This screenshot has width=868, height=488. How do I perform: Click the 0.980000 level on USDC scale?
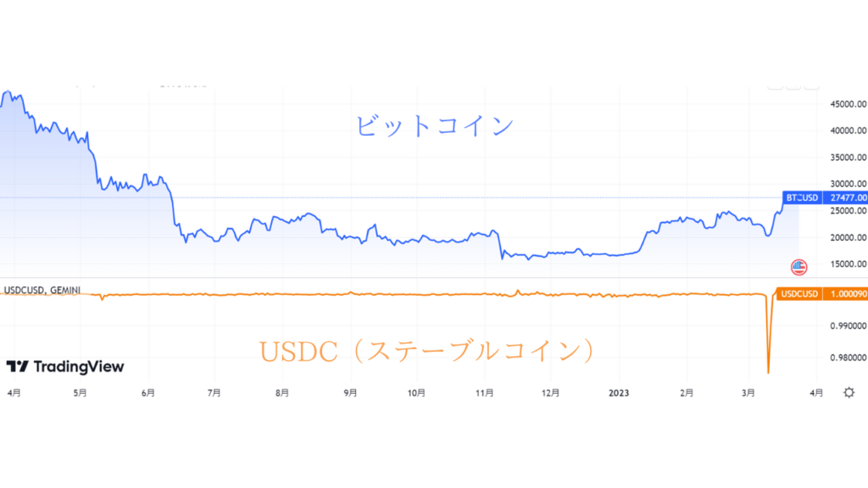(x=845, y=358)
